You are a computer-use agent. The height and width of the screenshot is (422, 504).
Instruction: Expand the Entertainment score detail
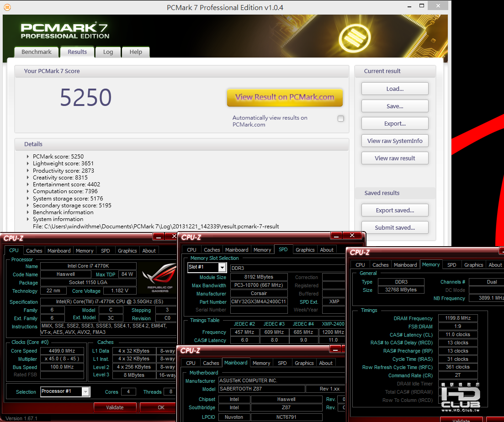point(27,185)
